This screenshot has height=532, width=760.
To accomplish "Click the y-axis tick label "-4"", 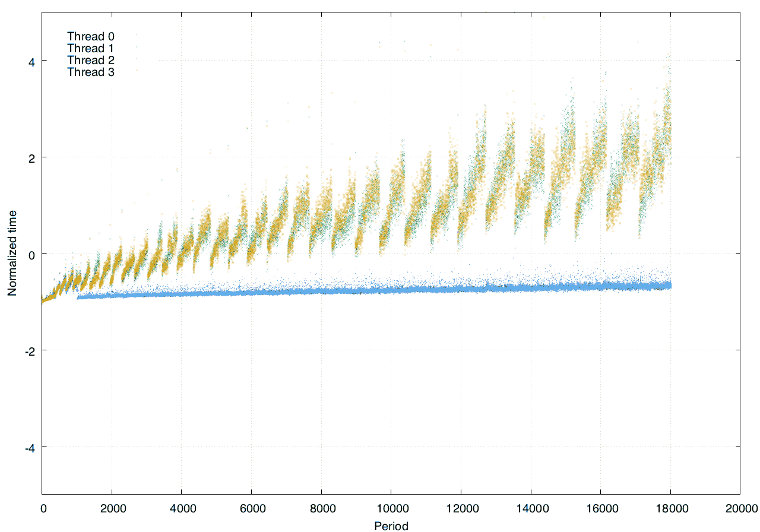I will [30, 448].
